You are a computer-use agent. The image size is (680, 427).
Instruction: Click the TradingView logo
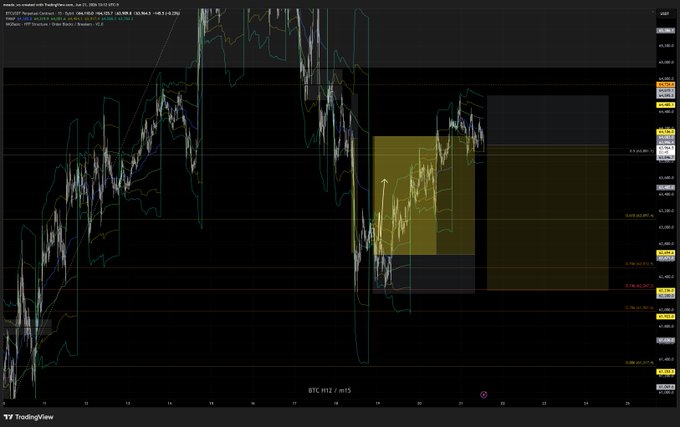pyautogui.click(x=28, y=417)
